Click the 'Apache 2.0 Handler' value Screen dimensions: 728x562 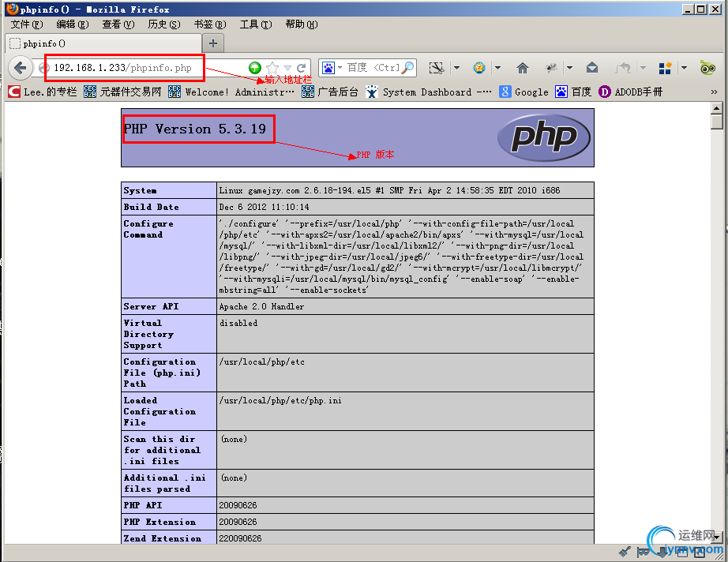click(x=262, y=306)
